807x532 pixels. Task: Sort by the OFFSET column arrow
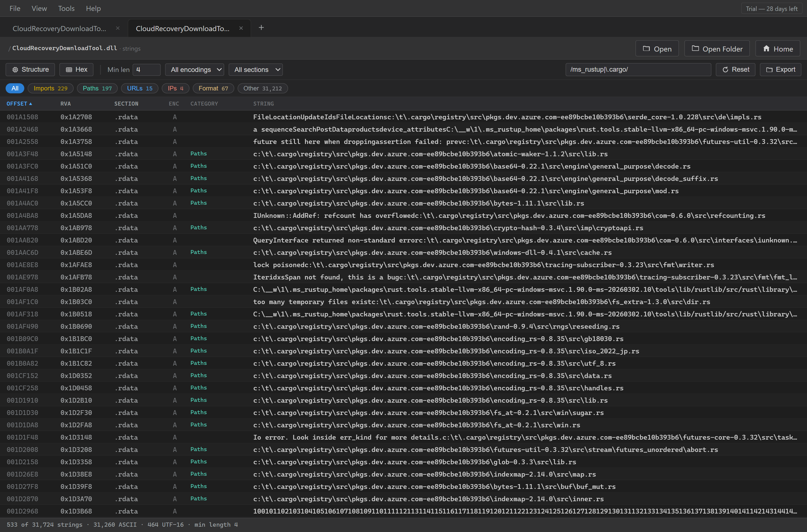click(x=31, y=104)
